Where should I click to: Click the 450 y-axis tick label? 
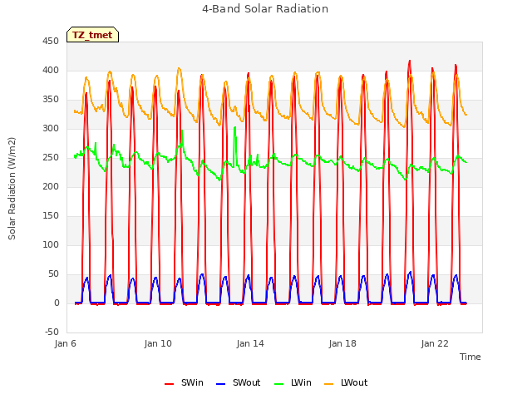pos(51,42)
